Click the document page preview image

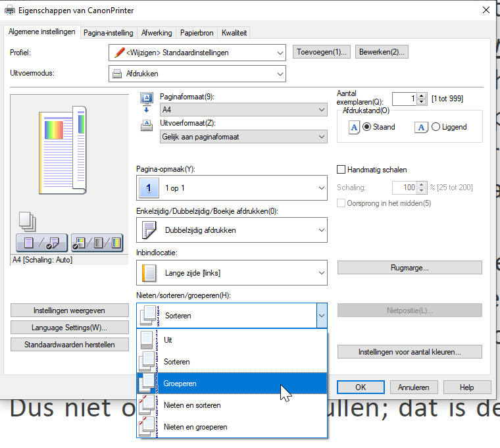[x=62, y=149]
